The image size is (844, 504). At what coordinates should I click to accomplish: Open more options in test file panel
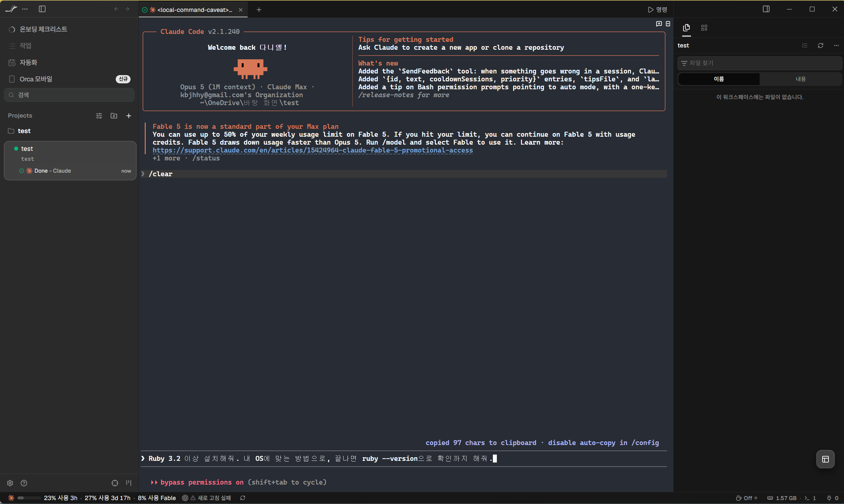click(x=836, y=45)
